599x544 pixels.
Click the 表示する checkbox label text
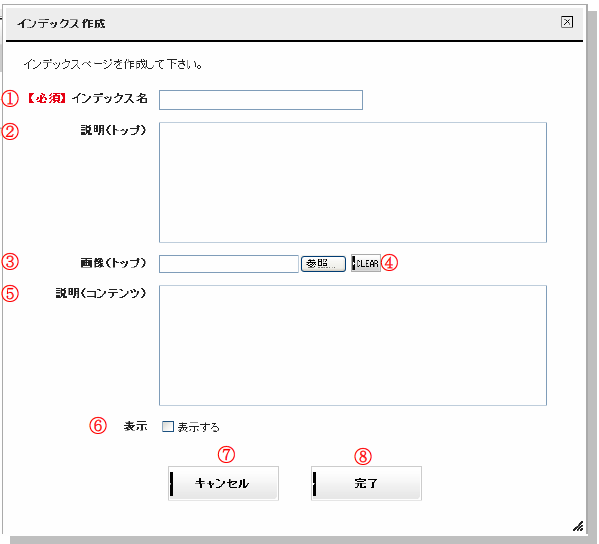(x=198, y=427)
